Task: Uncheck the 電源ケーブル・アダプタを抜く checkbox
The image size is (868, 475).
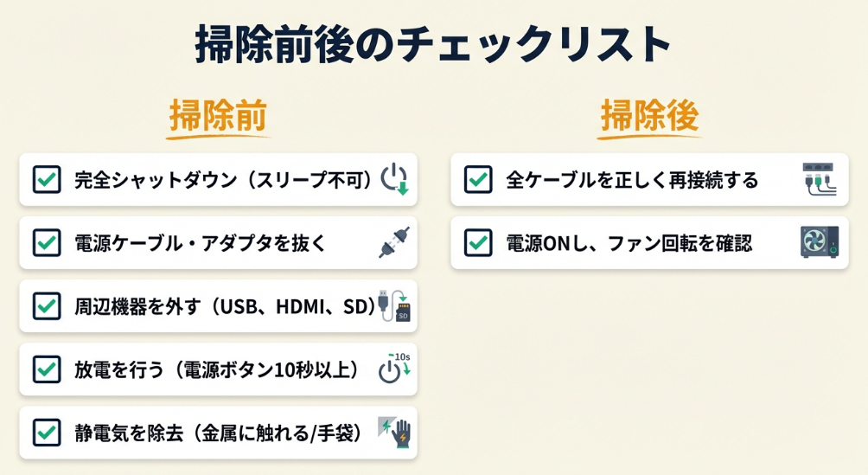Action: (47, 243)
